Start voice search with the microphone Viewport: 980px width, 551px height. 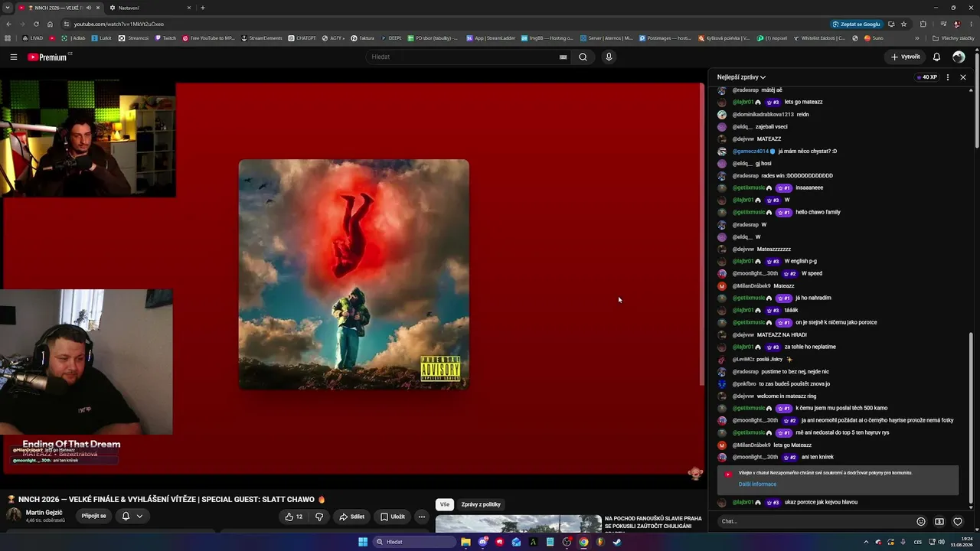point(609,57)
